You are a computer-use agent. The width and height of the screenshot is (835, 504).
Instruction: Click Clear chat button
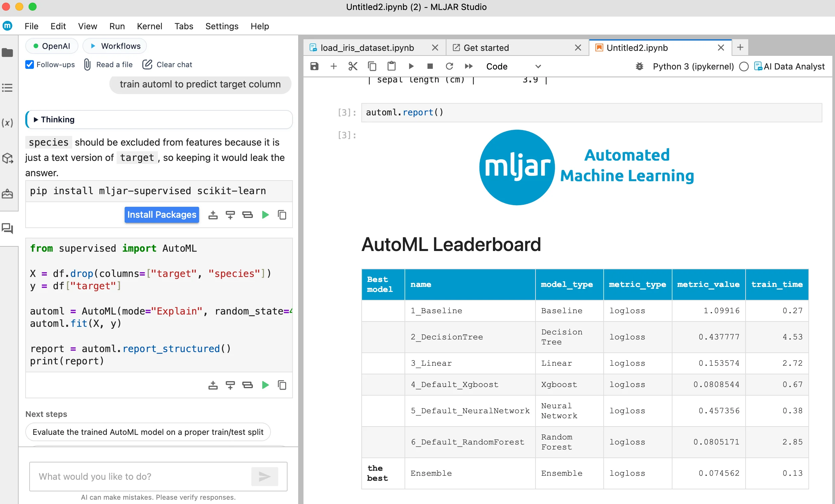pyautogui.click(x=167, y=64)
